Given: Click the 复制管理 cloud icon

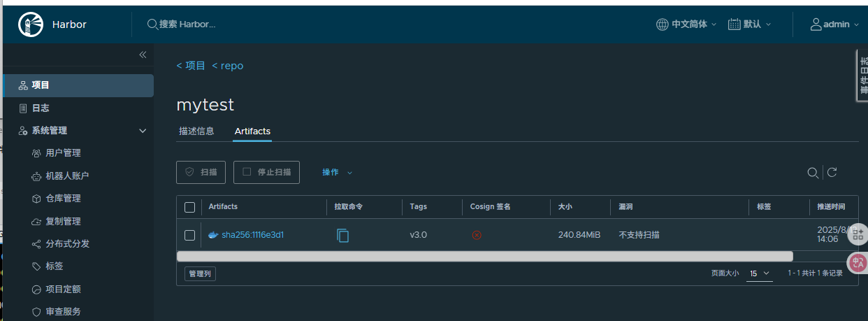Looking at the screenshot, I should 36,222.
